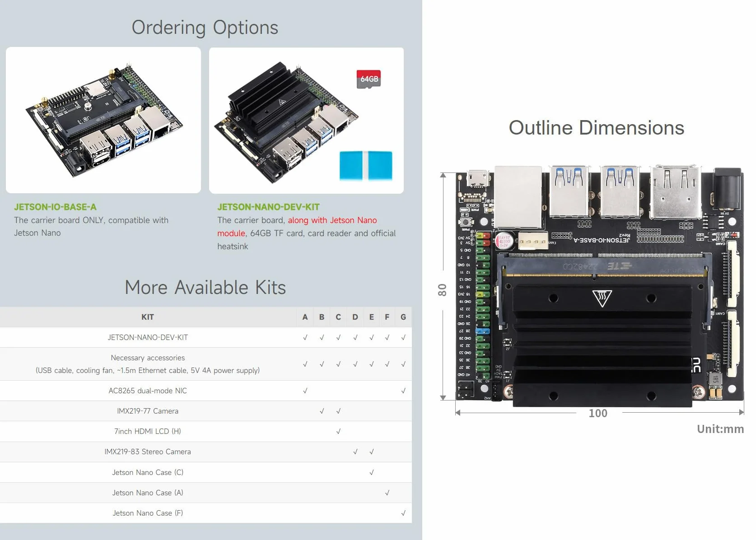Click column header C in kits table

tap(338, 317)
